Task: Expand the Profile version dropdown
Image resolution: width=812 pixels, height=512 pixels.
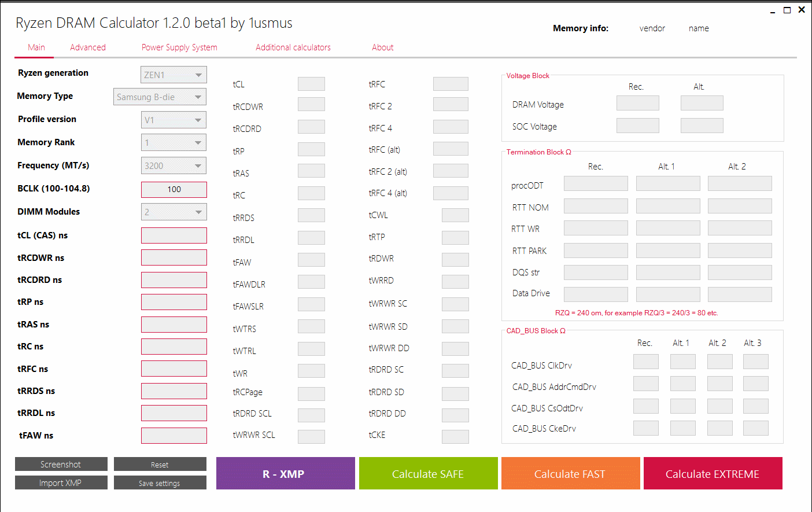Action: pyautogui.click(x=174, y=120)
